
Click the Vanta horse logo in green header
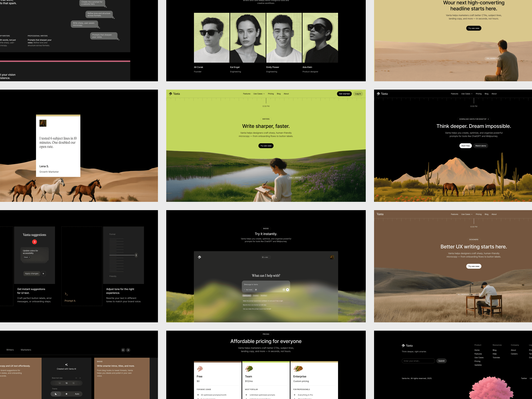tap(171, 94)
